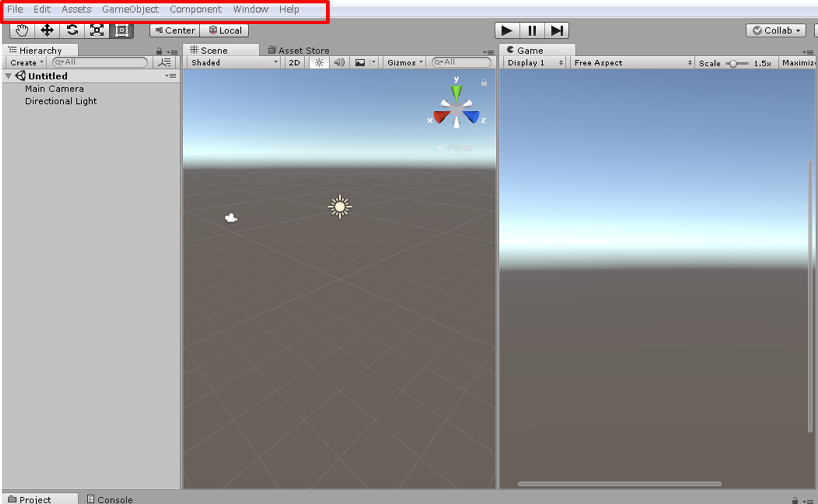Open the Scene panel options menu icon
The height and width of the screenshot is (504, 818).
488,52
